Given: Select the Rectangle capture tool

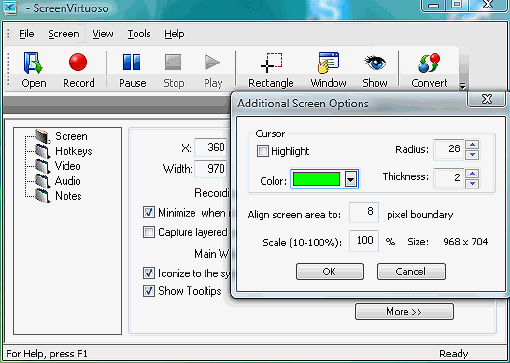Looking at the screenshot, I should coord(271,63).
